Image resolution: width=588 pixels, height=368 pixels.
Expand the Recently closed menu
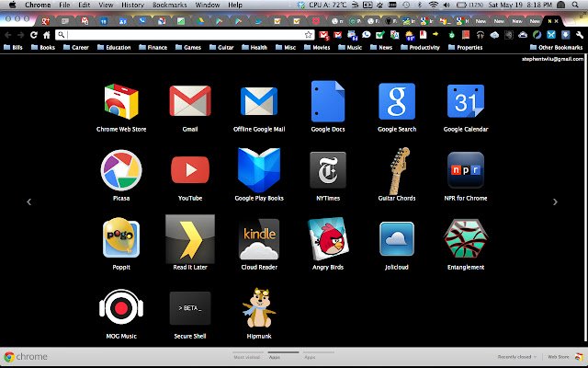point(516,357)
